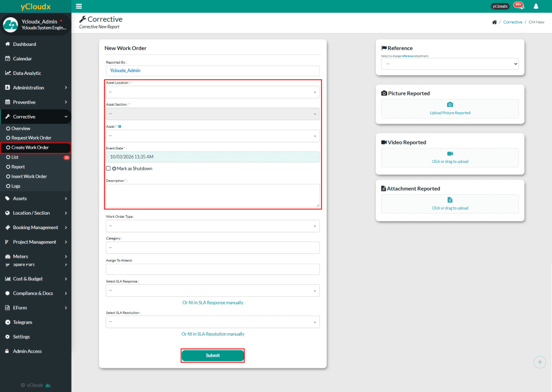Screen dimensions: 552x392
Task: Click the scroll-to-top arrow button
Action: click(x=540, y=362)
